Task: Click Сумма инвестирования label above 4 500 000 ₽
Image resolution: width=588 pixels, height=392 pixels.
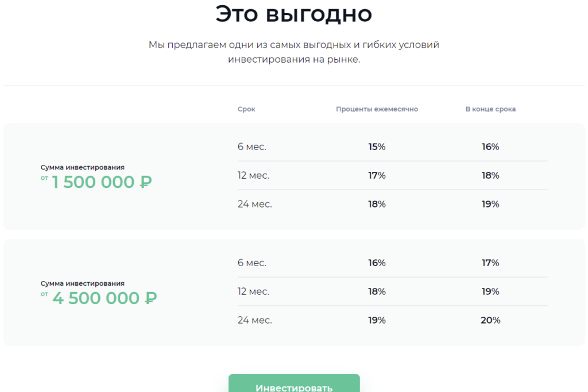Action: click(82, 283)
